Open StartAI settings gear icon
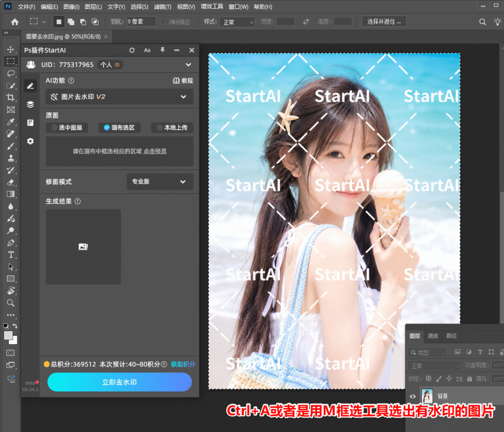 click(30, 141)
